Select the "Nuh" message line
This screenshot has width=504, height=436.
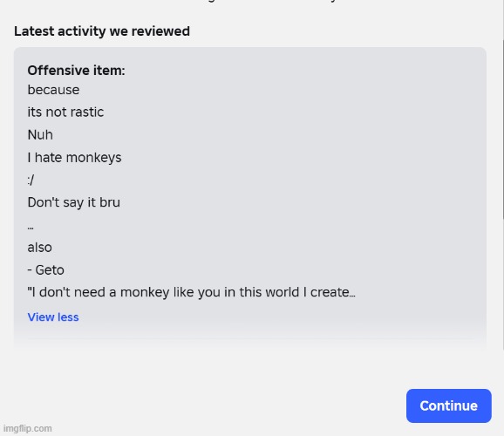click(40, 134)
